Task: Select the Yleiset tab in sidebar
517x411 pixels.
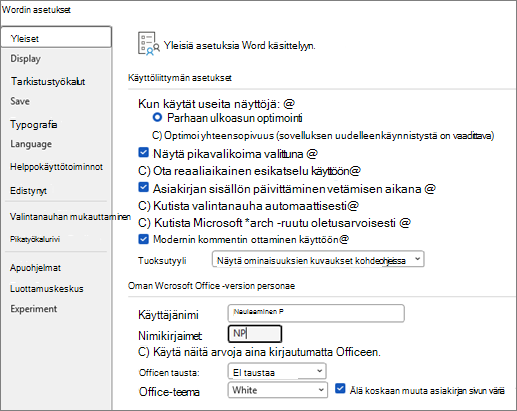Action: 56,37
